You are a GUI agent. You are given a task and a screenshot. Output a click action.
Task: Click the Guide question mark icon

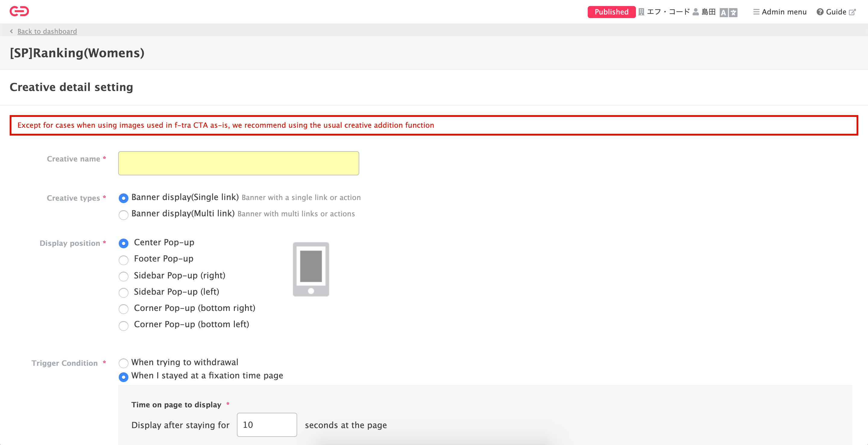coord(820,12)
